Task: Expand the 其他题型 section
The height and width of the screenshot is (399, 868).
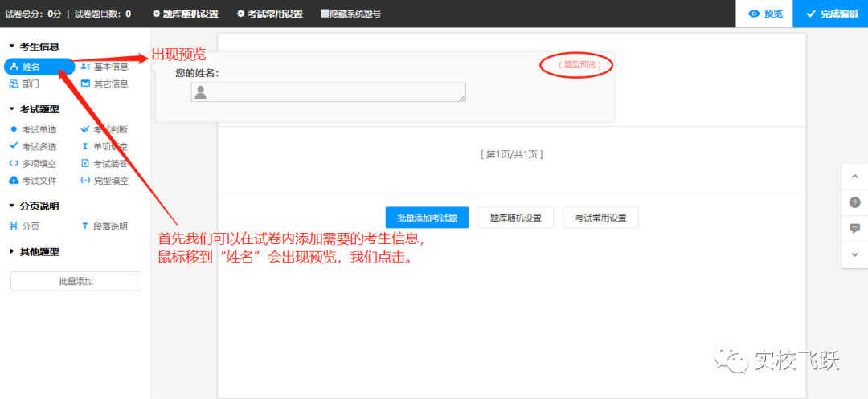Action: (35, 252)
